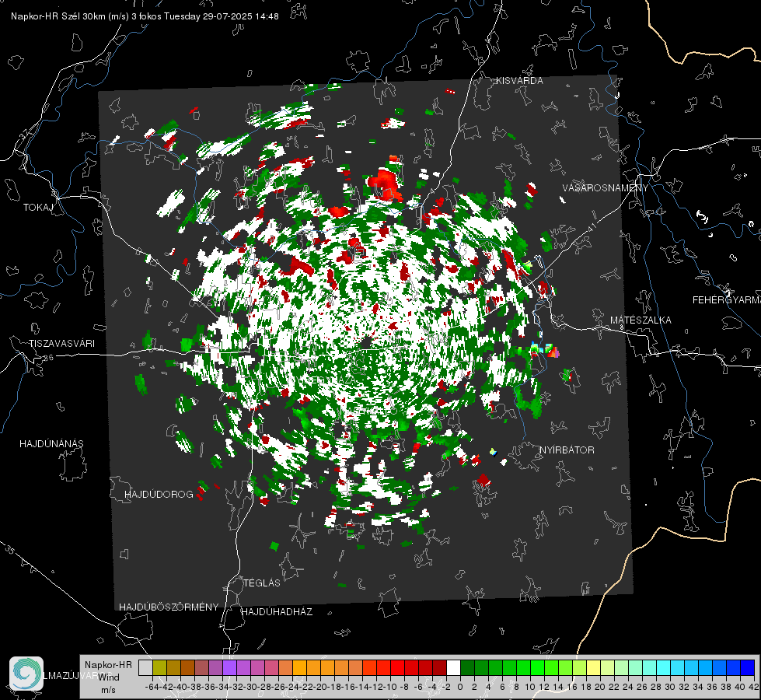
Task: Click the MÁTÉSZALKA label
Action: [x=641, y=320]
